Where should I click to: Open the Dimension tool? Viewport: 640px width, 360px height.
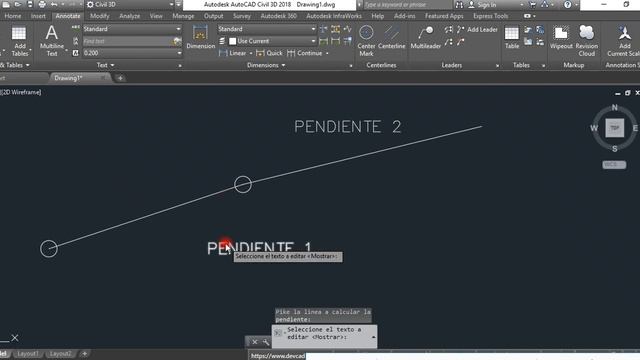(200, 38)
